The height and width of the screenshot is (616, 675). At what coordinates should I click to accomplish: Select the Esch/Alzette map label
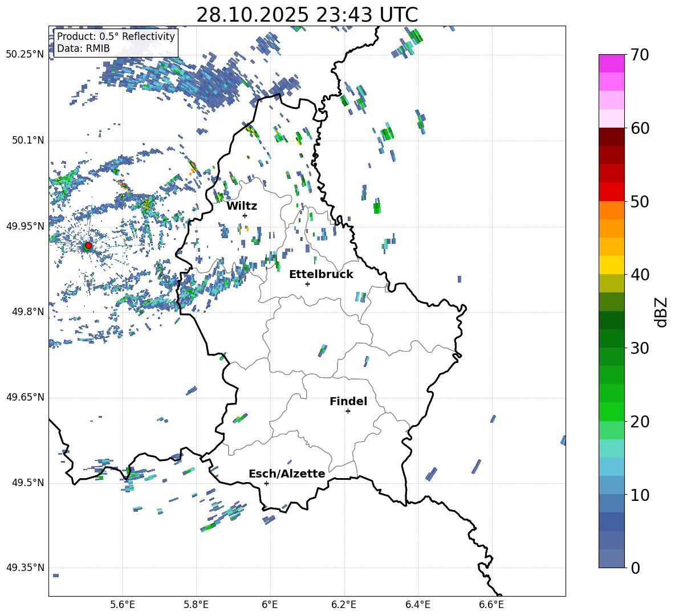[x=287, y=474]
